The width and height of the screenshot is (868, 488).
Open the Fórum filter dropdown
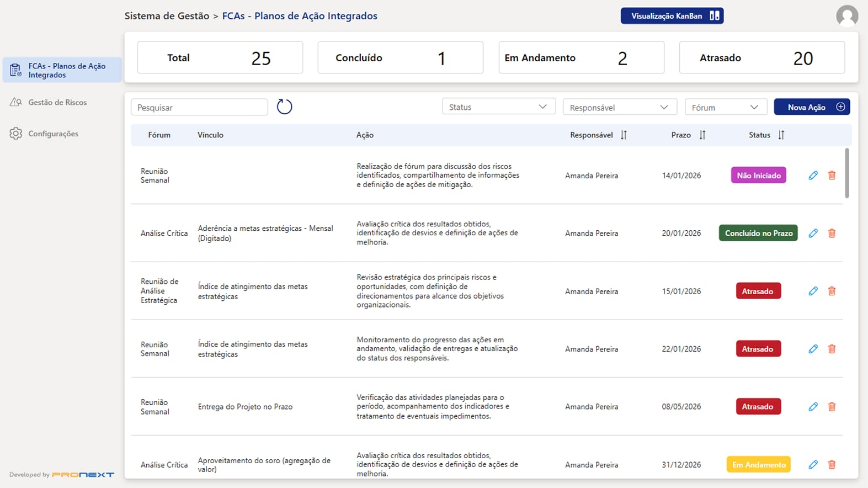[726, 107]
